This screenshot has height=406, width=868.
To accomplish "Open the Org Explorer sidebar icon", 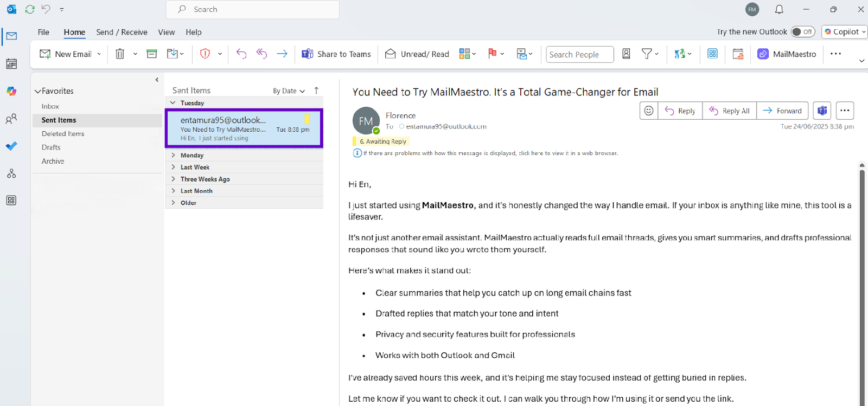I will coord(11,173).
